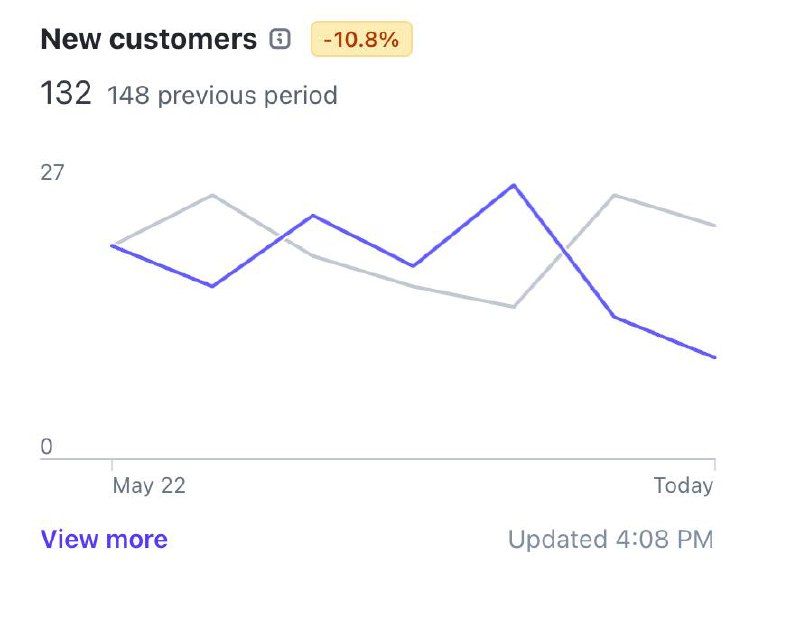The height and width of the screenshot is (628, 800).
Task: Click the New customers heading
Action: tap(148, 40)
